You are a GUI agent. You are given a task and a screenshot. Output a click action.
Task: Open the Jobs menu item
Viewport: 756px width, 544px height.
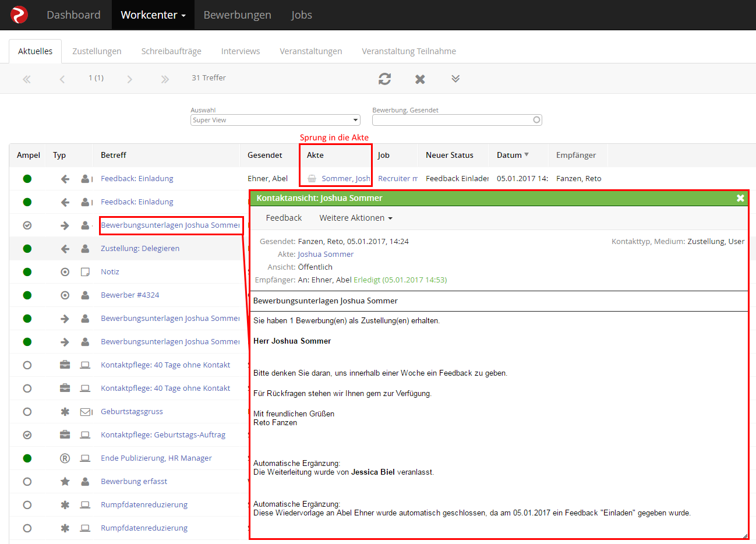(302, 15)
